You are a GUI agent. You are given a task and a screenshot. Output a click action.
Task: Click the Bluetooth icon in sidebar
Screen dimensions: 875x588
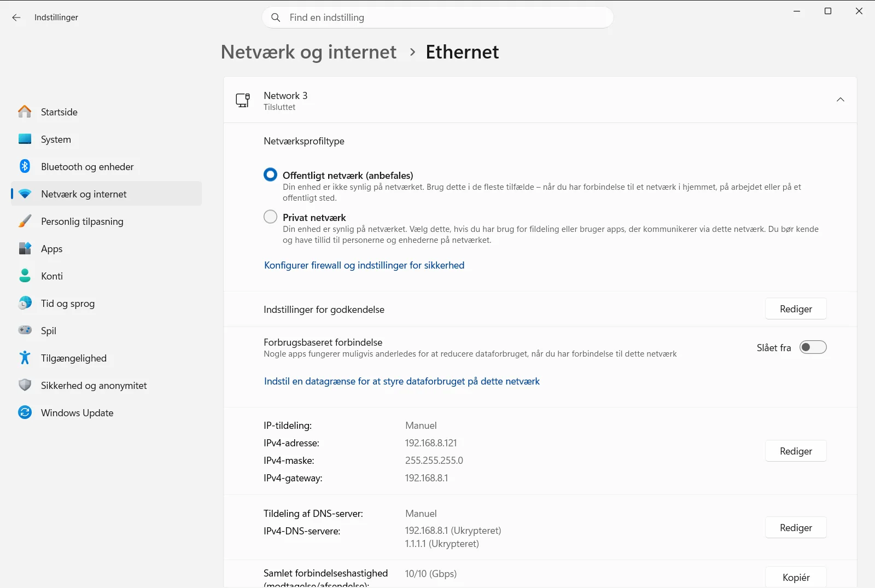point(25,166)
